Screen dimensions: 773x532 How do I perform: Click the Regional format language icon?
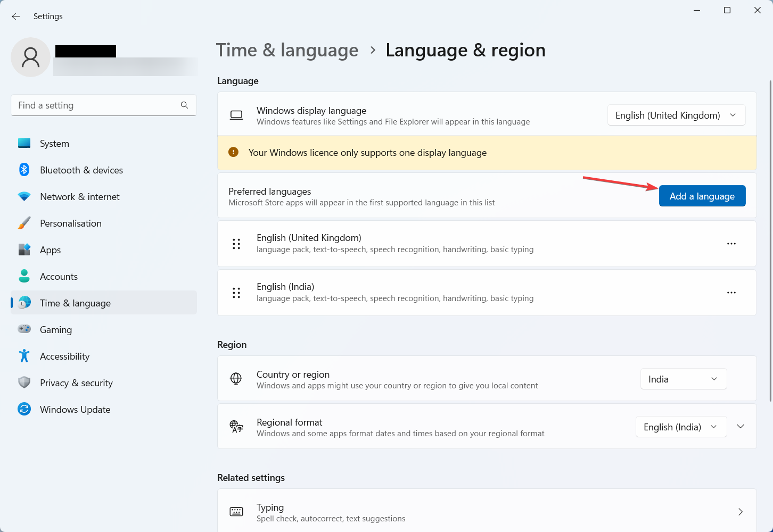pos(236,426)
